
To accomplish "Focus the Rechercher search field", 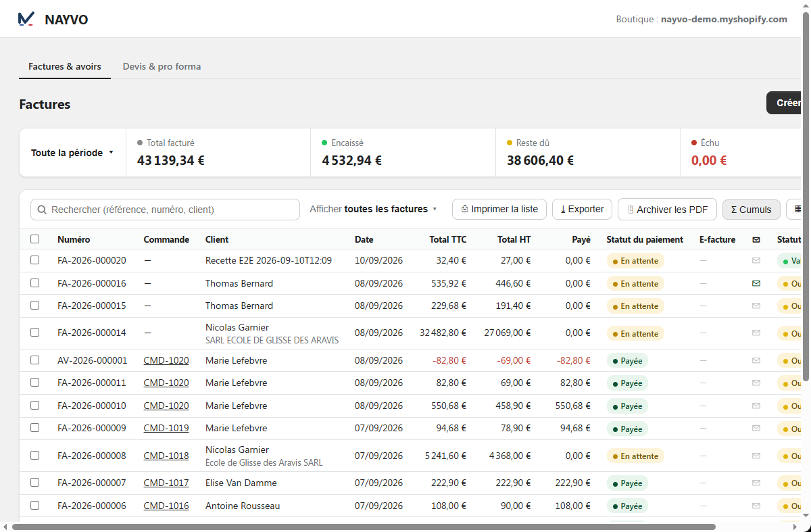I will point(165,210).
